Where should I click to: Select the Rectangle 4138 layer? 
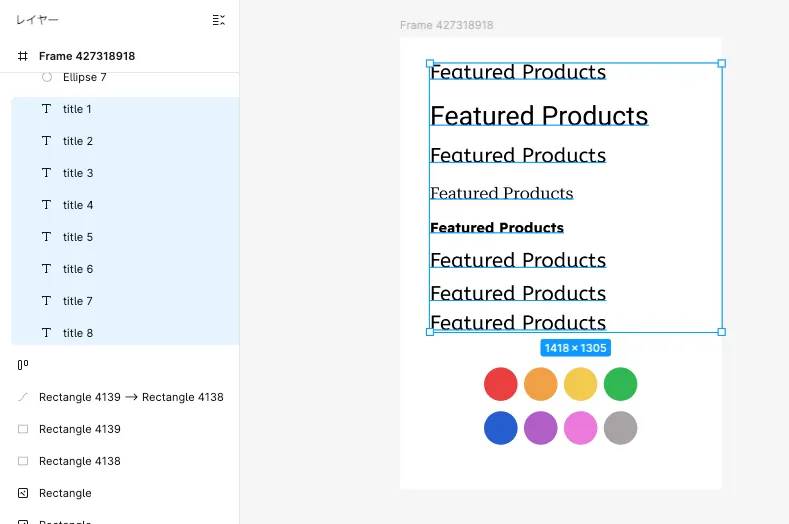coord(79,461)
